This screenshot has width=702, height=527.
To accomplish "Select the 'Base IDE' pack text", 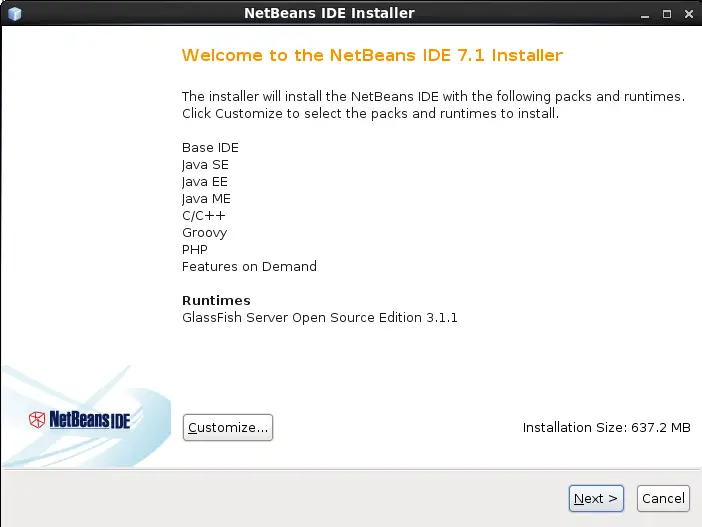I will 210,148.
